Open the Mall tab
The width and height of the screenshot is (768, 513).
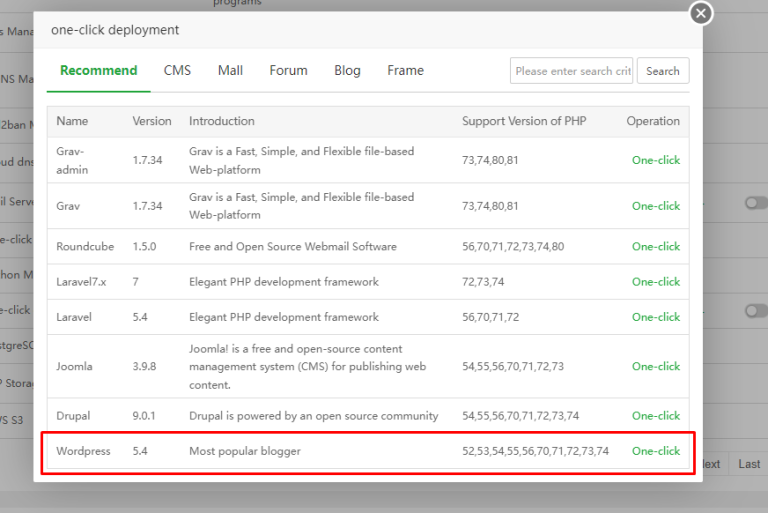230,71
